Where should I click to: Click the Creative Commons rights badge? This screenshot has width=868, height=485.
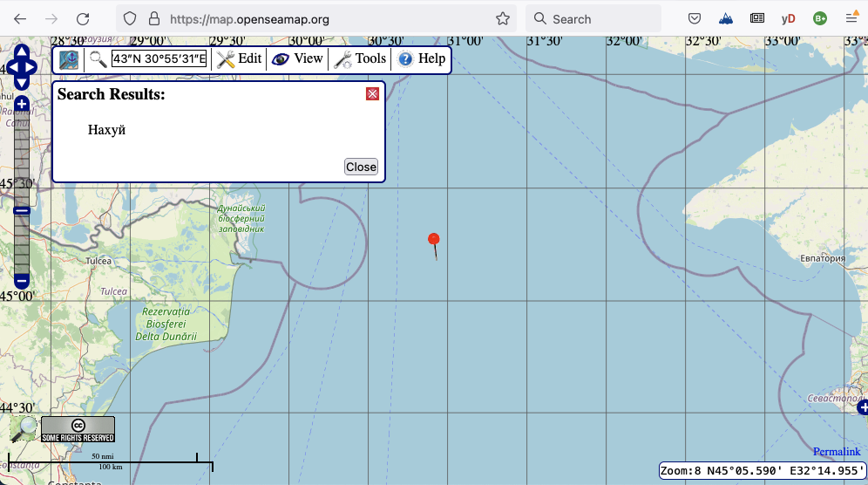(x=78, y=429)
